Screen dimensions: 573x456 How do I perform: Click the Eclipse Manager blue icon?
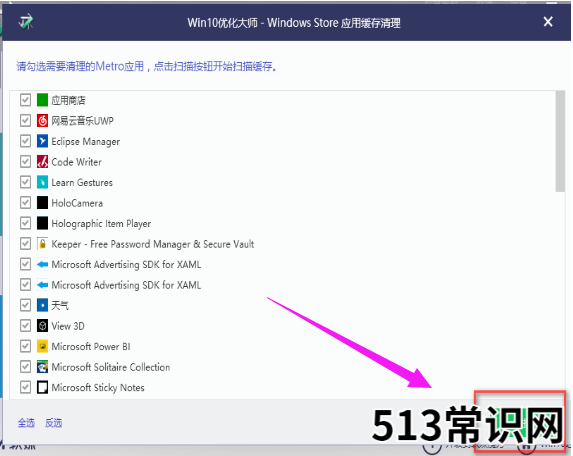tap(42, 141)
